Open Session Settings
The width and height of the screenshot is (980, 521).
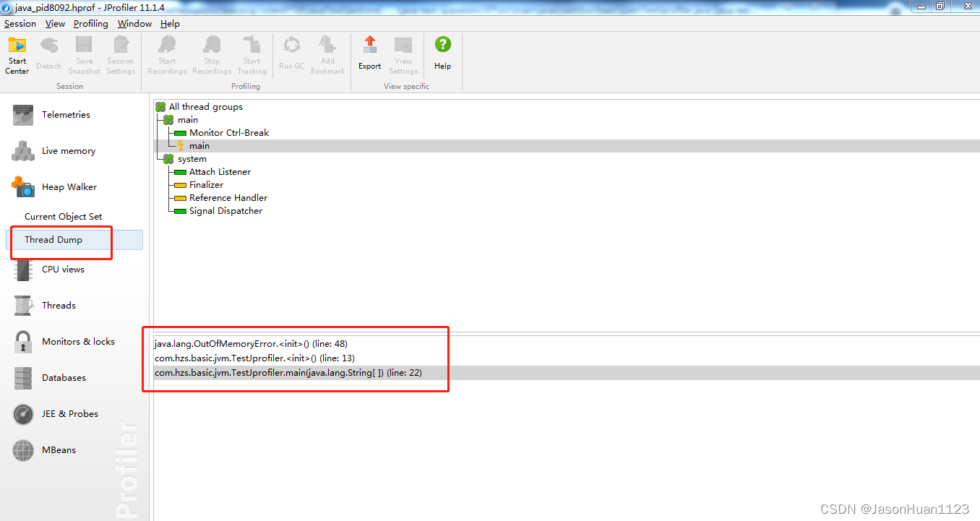click(121, 56)
